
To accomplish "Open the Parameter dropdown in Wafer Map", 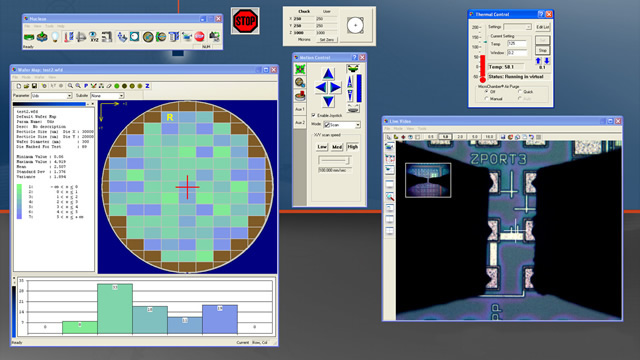I will [52, 96].
